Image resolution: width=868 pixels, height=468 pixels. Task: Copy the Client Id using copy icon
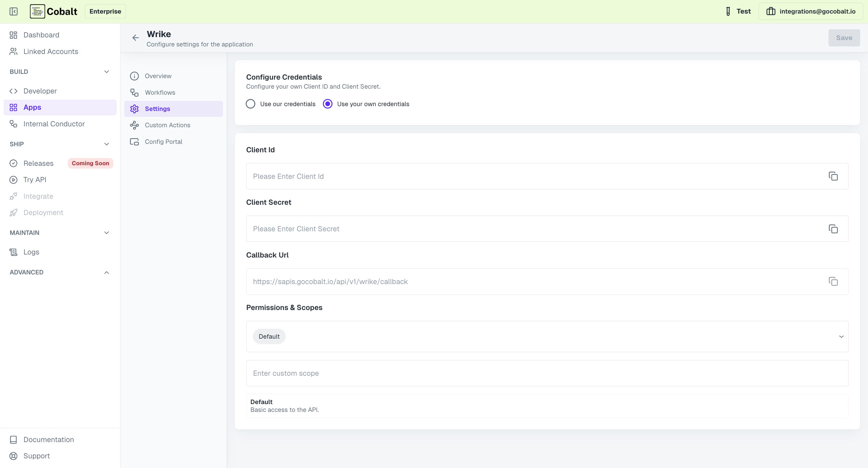833,176
